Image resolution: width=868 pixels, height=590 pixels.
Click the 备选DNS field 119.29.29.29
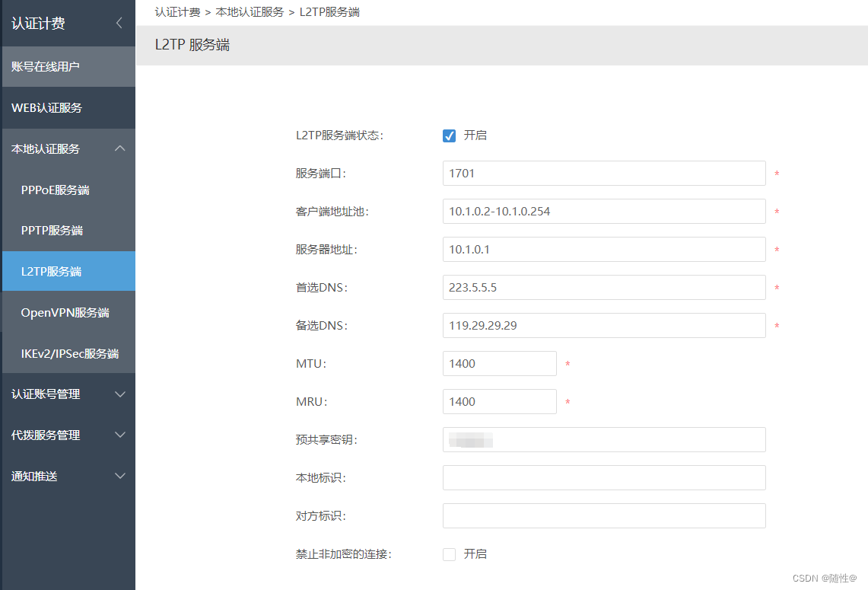(x=604, y=326)
